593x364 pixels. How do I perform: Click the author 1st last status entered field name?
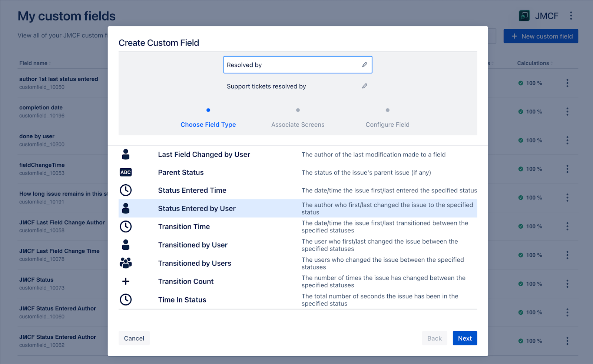coord(59,79)
